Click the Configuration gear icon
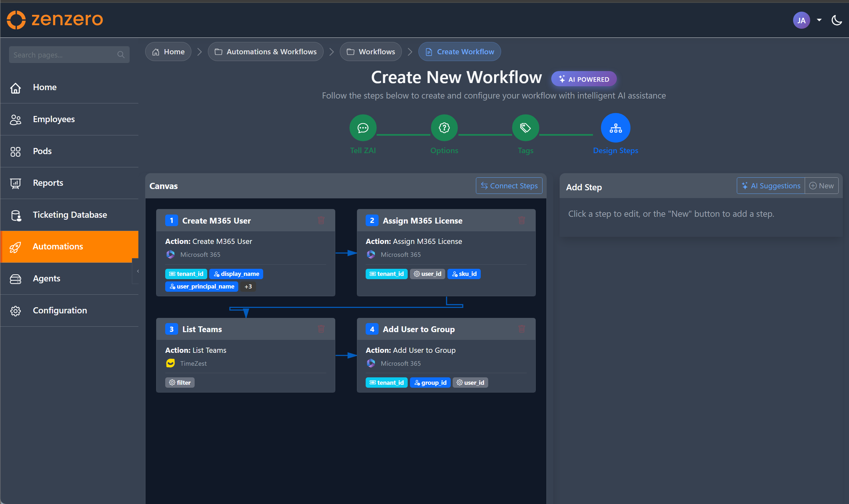The image size is (849, 504). (x=15, y=311)
